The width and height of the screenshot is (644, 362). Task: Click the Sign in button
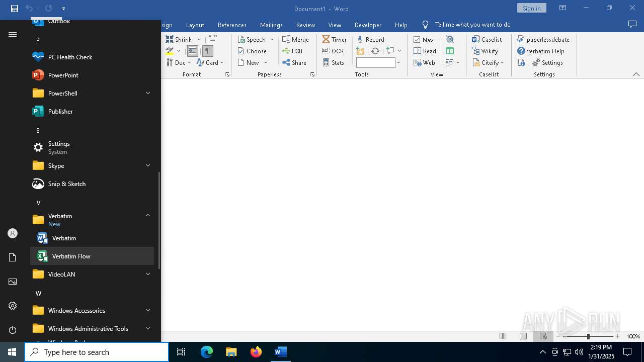(531, 8)
